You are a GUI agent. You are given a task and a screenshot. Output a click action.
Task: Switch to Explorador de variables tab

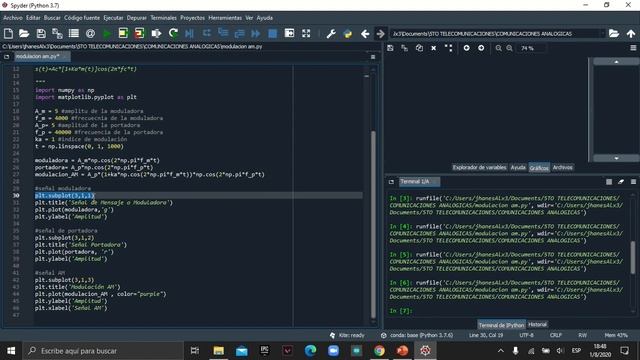click(x=479, y=167)
